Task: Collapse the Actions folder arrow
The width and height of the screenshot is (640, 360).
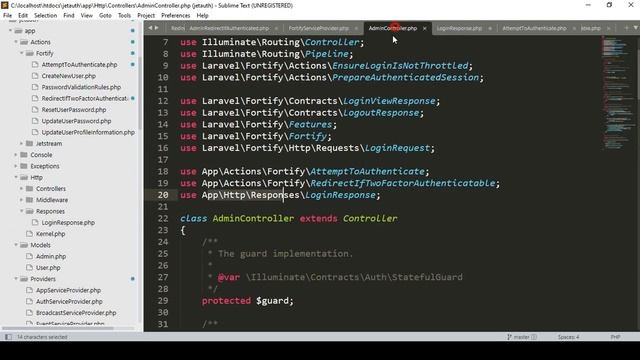Action: pyautogui.click(x=16, y=42)
